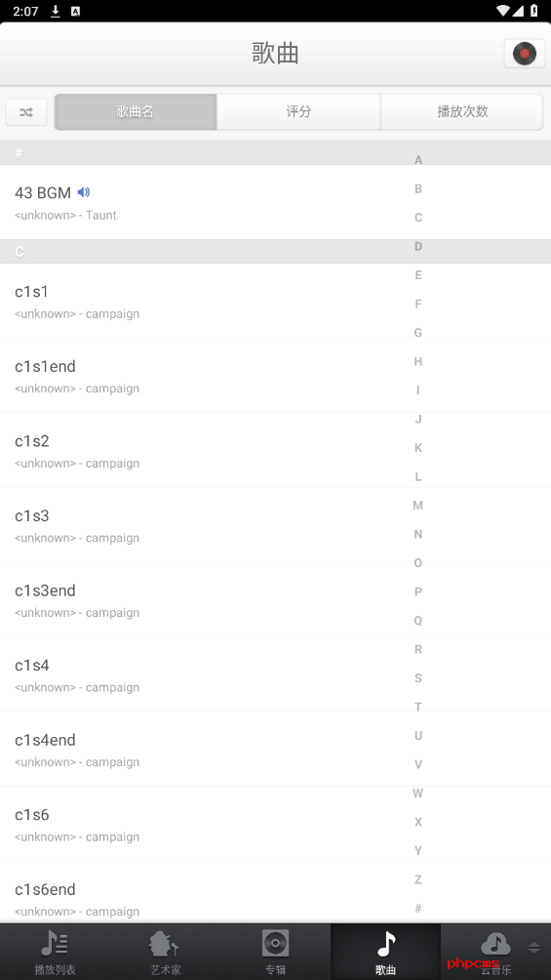Expand the bottom bar up-down arrow
Image resolution: width=551 pixels, height=980 pixels.
[534, 948]
